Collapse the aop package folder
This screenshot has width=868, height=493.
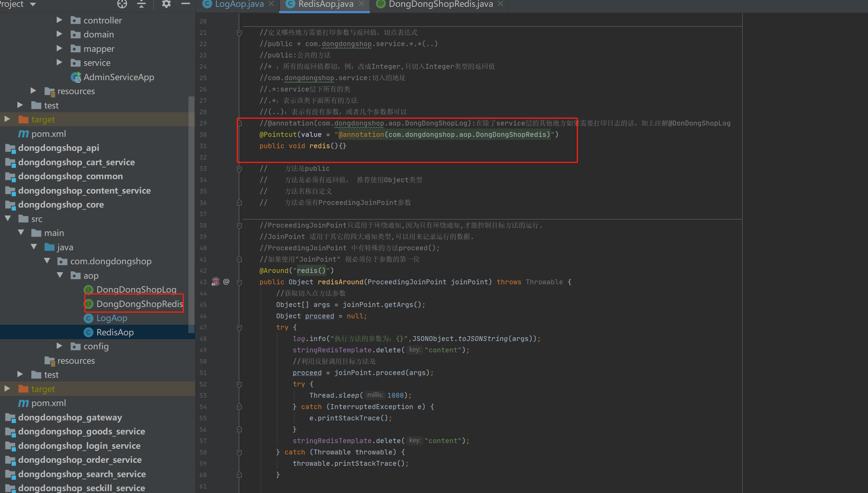[60, 275]
